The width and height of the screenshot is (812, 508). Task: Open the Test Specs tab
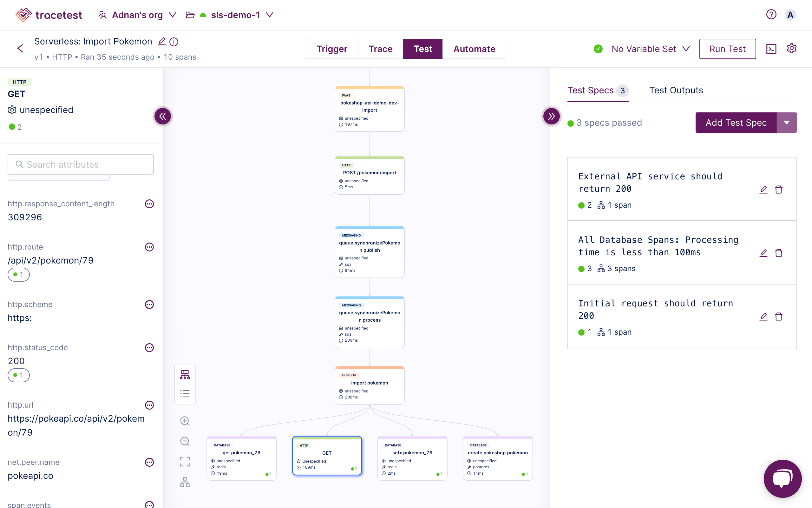tap(598, 90)
